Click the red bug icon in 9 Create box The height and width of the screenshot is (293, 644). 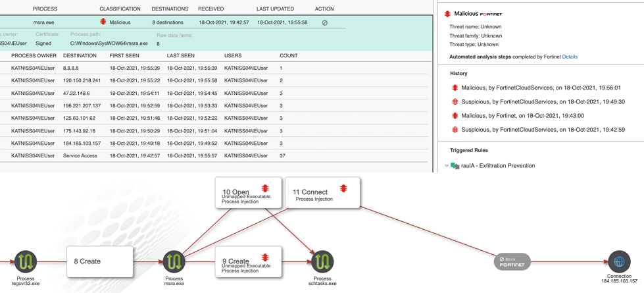tap(265, 257)
